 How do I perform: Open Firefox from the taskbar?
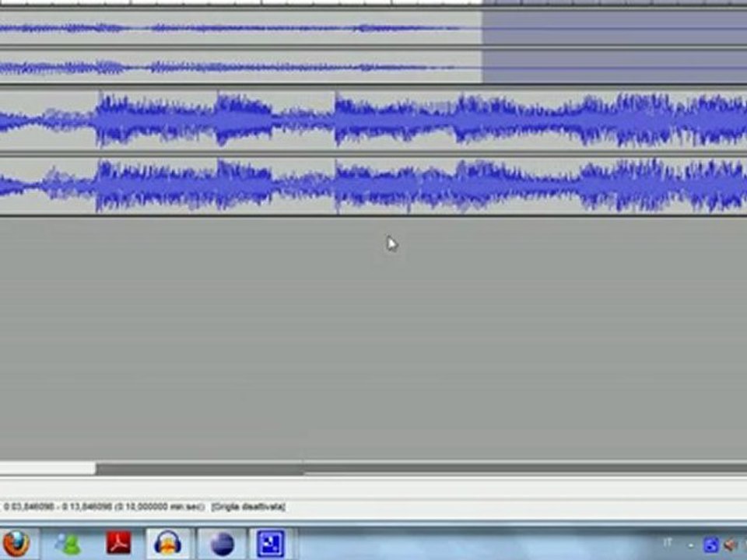pyautogui.click(x=16, y=544)
